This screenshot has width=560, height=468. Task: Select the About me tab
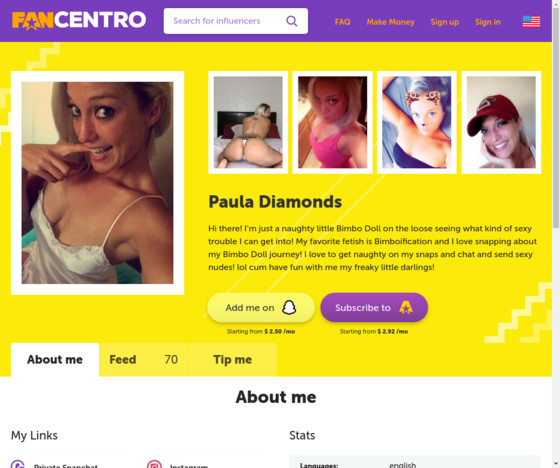click(x=55, y=359)
